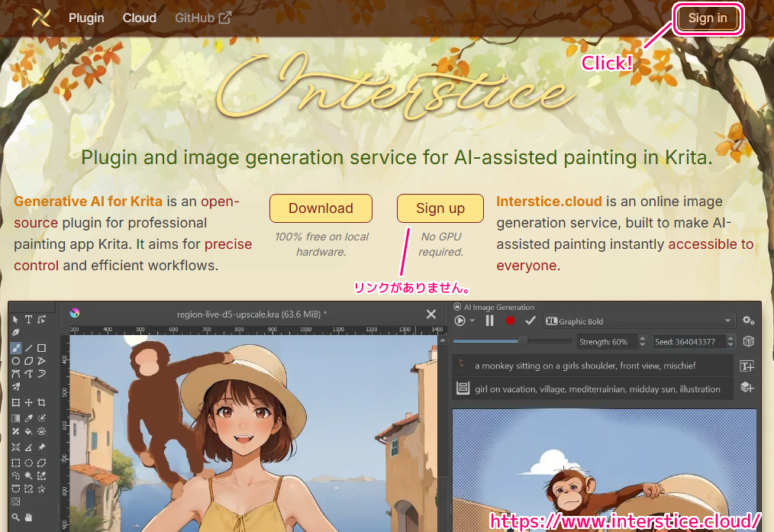The image size is (774, 532).
Task: Select the Calligraphy pen tool
Action: 15,332
